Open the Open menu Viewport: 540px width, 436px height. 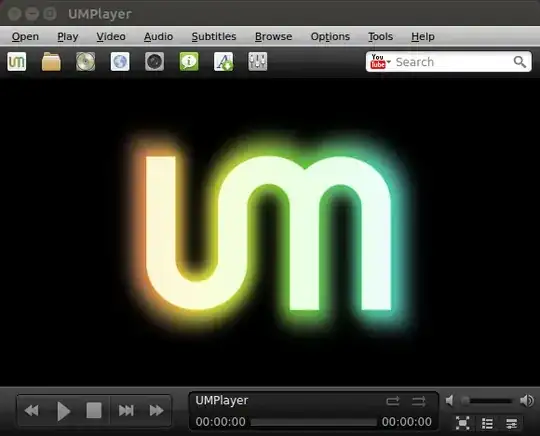25,37
